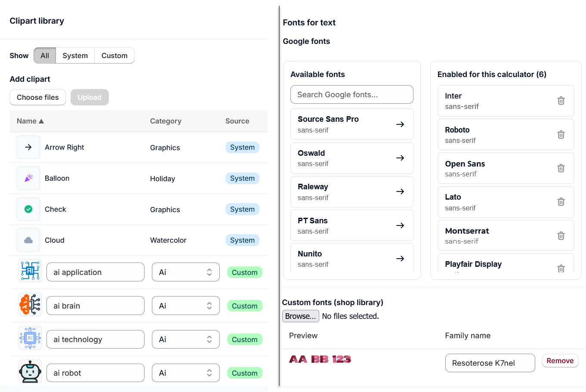This screenshot has width=586, height=392.
Task: Click the ai brain clipart thumbnail
Action: coord(30,304)
